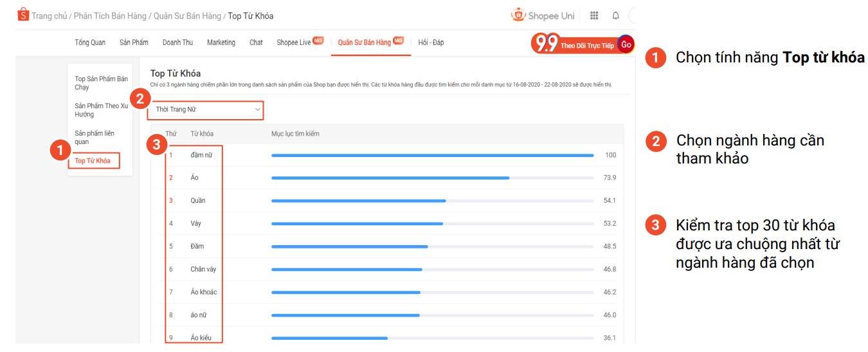
Task: Click the Trang chủ breadcrumb link
Action: pos(50,16)
